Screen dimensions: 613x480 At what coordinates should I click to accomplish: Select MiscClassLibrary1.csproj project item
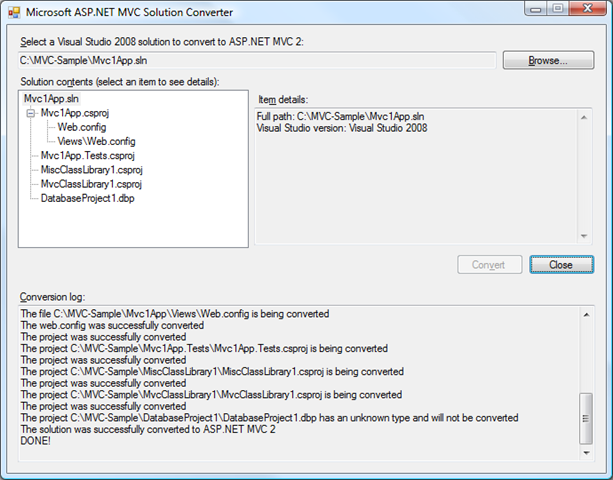tap(91, 170)
